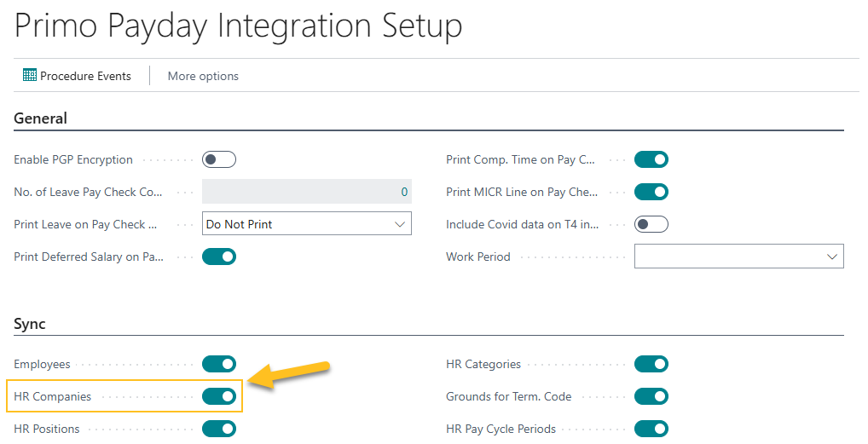Disable HR Categories sync toggle

pyautogui.click(x=651, y=364)
